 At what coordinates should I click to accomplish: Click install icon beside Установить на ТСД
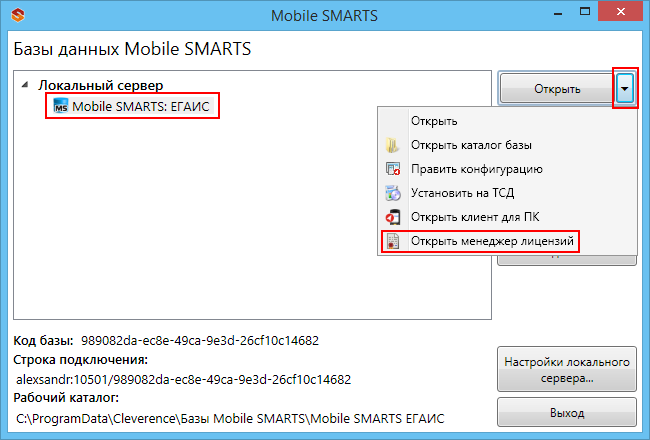393,193
